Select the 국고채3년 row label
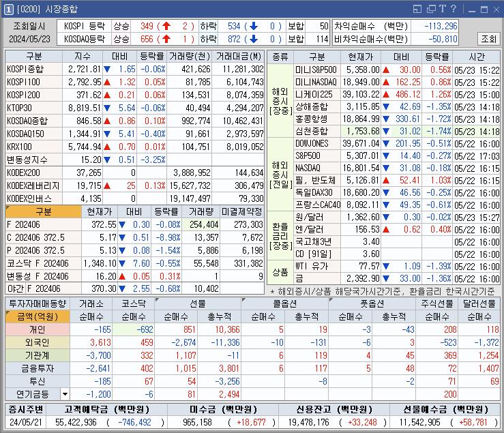Image resolution: width=504 pixels, height=433 pixels. [x=317, y=242]
